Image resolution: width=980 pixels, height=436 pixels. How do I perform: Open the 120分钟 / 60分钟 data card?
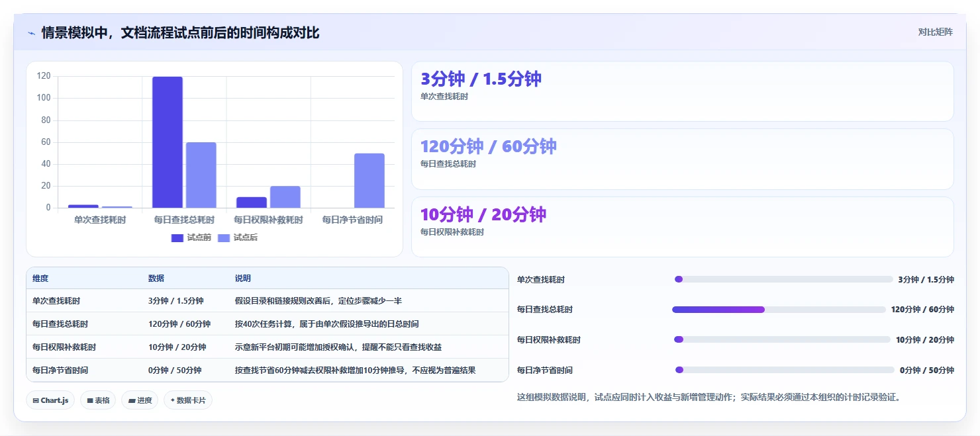(683, 159)
